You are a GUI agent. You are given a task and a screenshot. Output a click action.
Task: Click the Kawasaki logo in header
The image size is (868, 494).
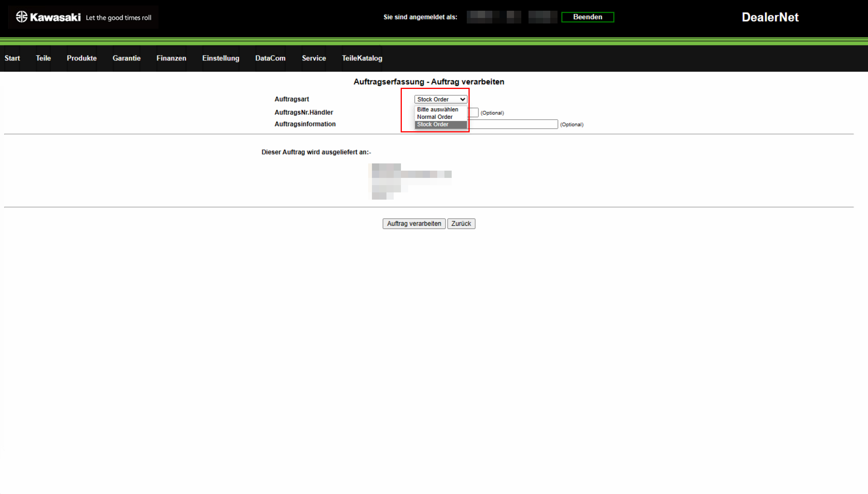(83, 17)
